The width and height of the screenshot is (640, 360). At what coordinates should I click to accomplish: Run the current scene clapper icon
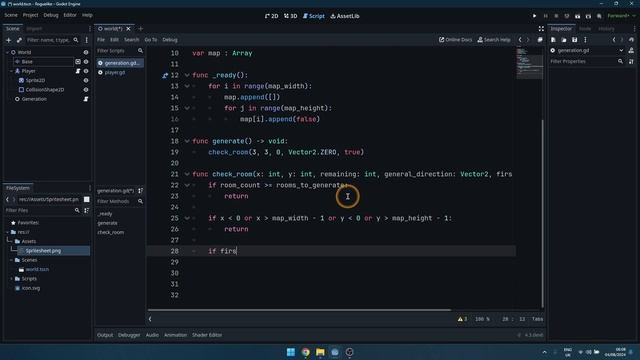[x=577, y=16]
